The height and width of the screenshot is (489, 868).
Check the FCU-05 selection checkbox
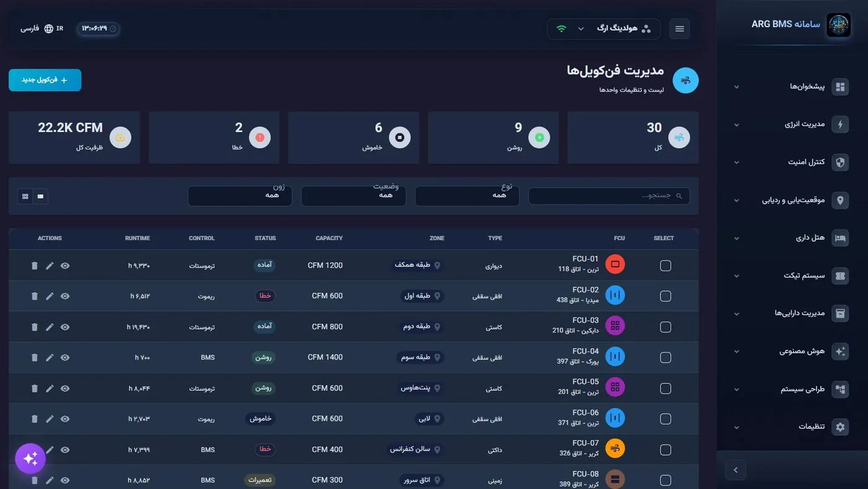665,388
